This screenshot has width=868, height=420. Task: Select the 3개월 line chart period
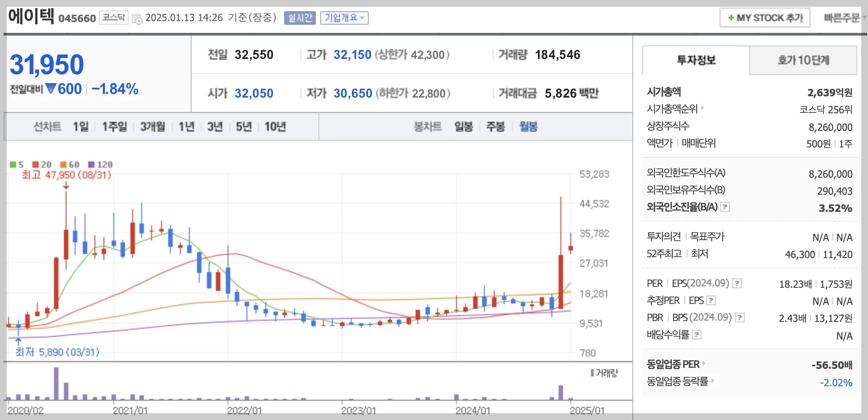click(x=152, y=127)
